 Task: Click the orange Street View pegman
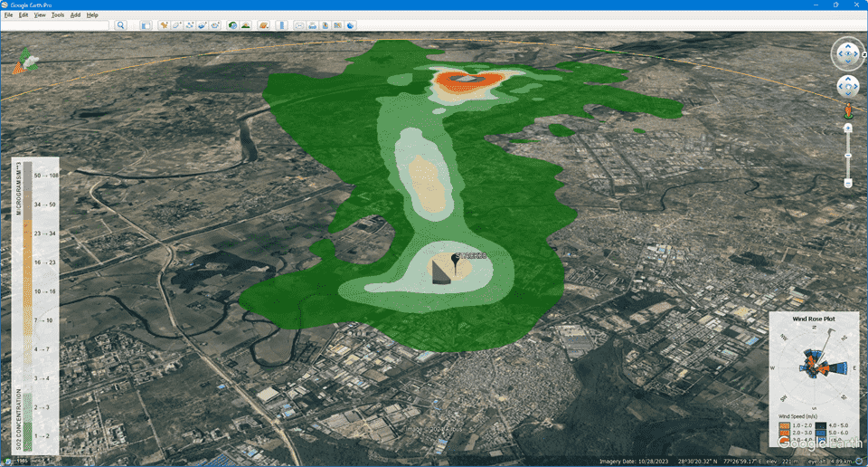coord(848,110)
